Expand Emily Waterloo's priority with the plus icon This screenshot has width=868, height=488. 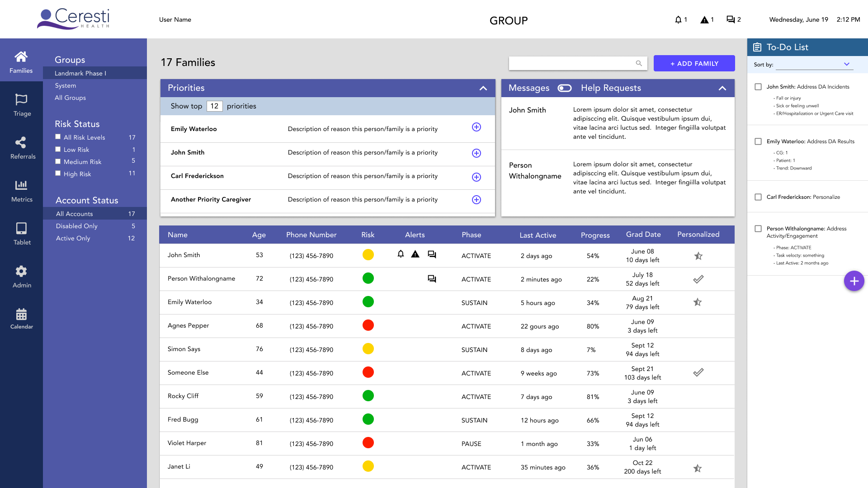(476, 128)
